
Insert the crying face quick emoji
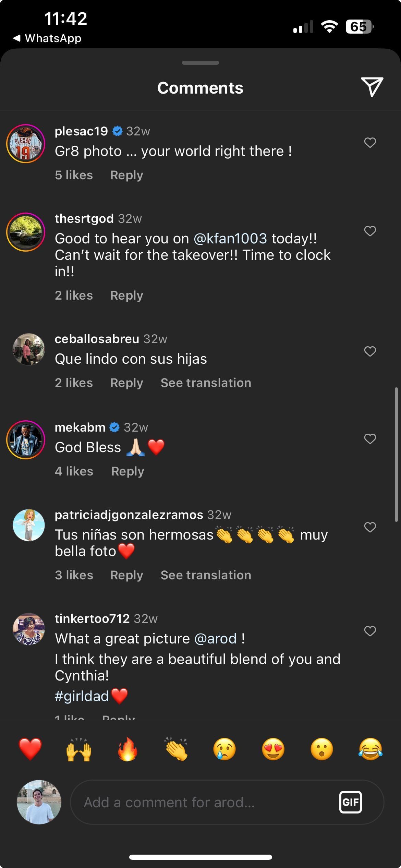coord(224,749)
